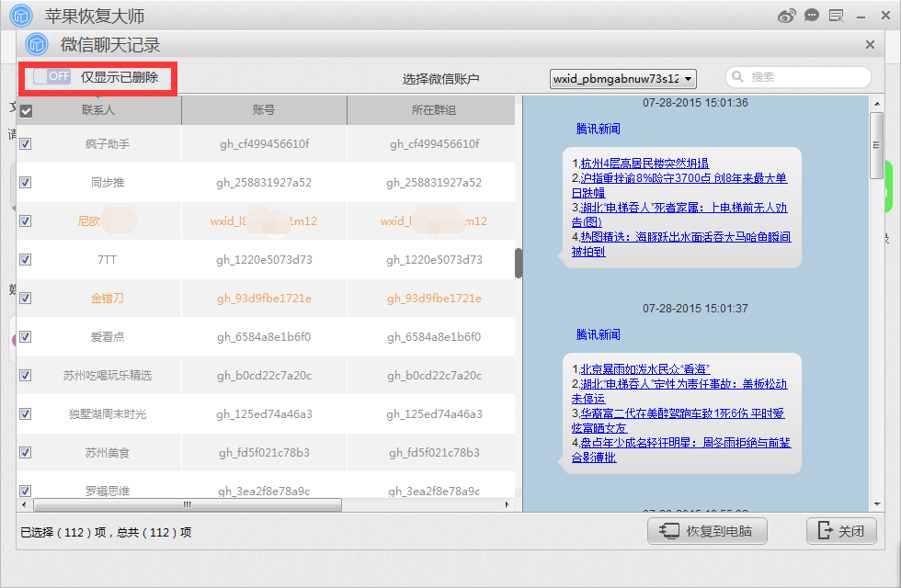Open the chat feedback bubble icon
This screenshot has width=901, height=588.
[811, 16]
